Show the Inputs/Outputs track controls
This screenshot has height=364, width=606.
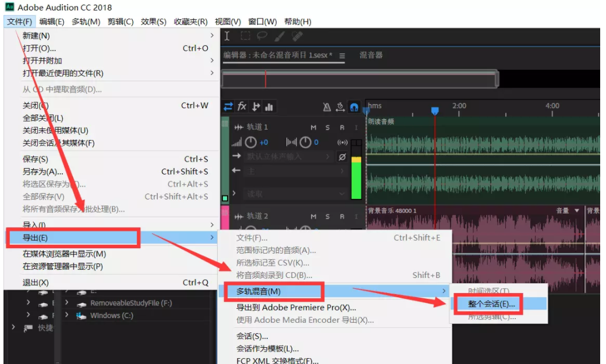coord(228,106)
